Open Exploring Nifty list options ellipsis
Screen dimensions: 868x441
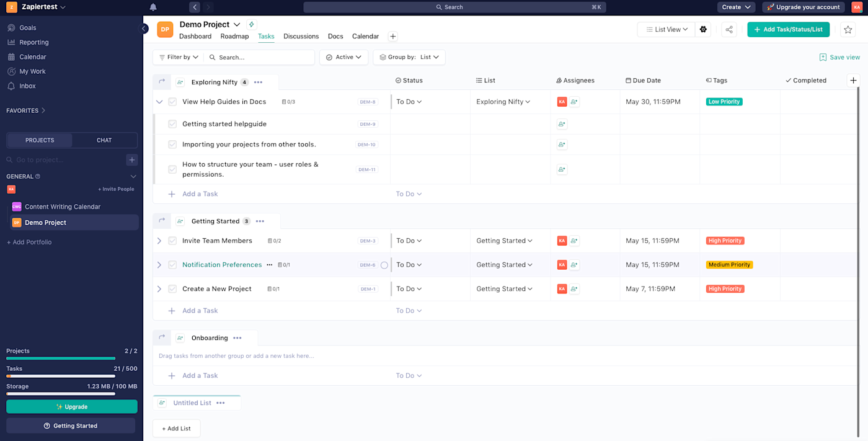[x=259, y=82]
